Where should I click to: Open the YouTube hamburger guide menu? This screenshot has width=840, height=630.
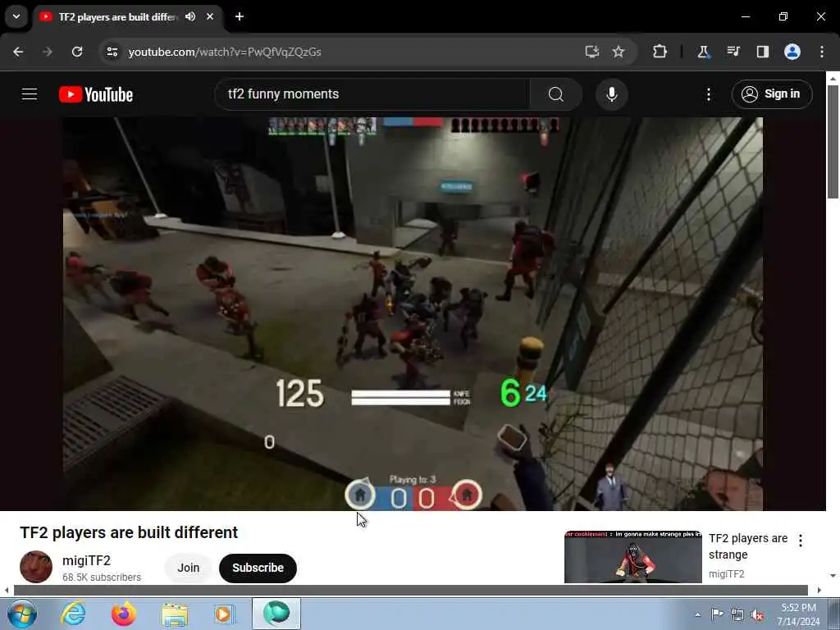click(x=30, y=94)
